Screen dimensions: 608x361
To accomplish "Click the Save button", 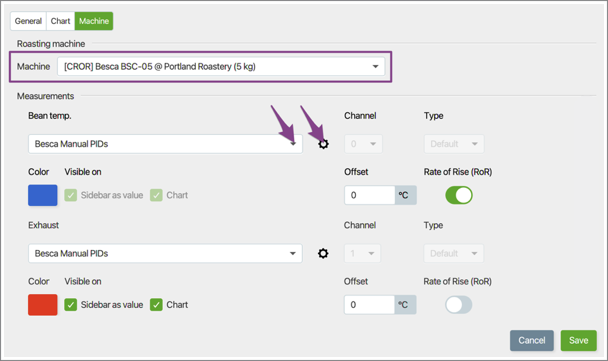I will pyautogui.click(x=579, y=340).
